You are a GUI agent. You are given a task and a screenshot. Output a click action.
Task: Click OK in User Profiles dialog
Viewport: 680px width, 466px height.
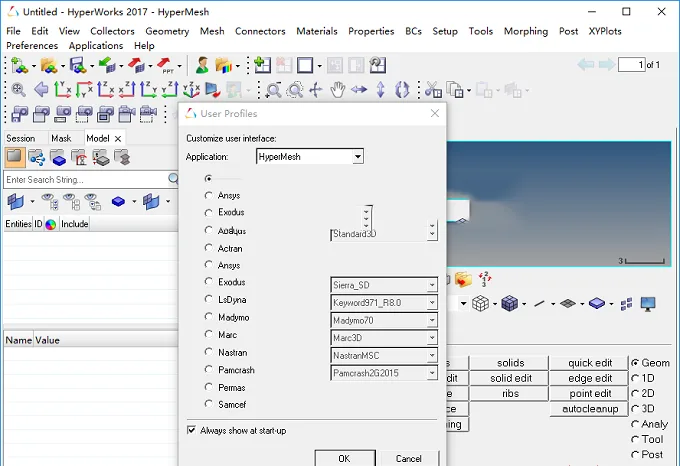pyautogui.click(x=345, y=458)
